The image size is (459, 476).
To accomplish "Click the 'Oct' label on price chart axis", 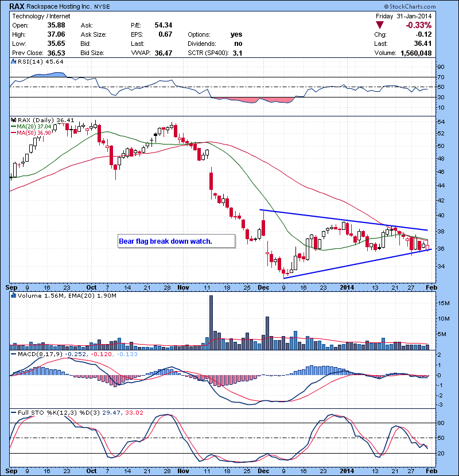I will (91, 287).
